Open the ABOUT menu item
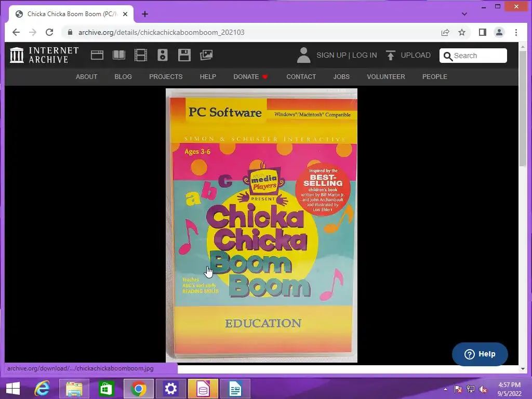 pos(87,77)
